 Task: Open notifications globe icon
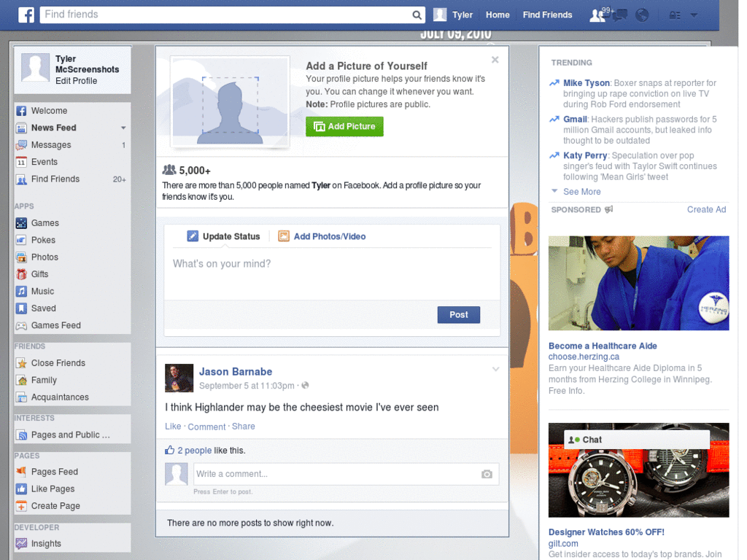pyautogui.click(x=642, y=15)
